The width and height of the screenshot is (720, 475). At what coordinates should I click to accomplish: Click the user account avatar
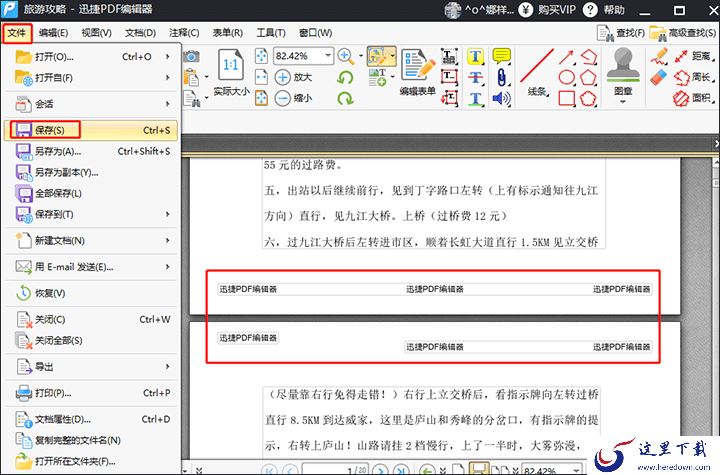(453, 10)
